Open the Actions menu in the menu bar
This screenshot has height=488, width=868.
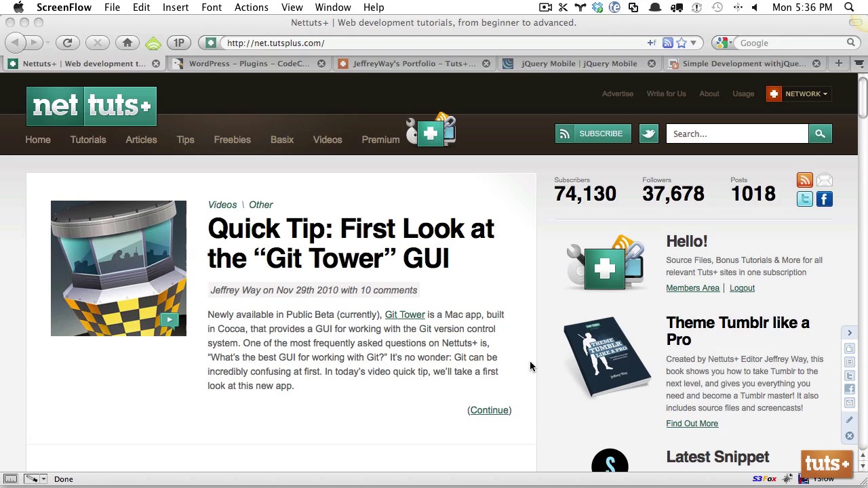coord(251,7)
